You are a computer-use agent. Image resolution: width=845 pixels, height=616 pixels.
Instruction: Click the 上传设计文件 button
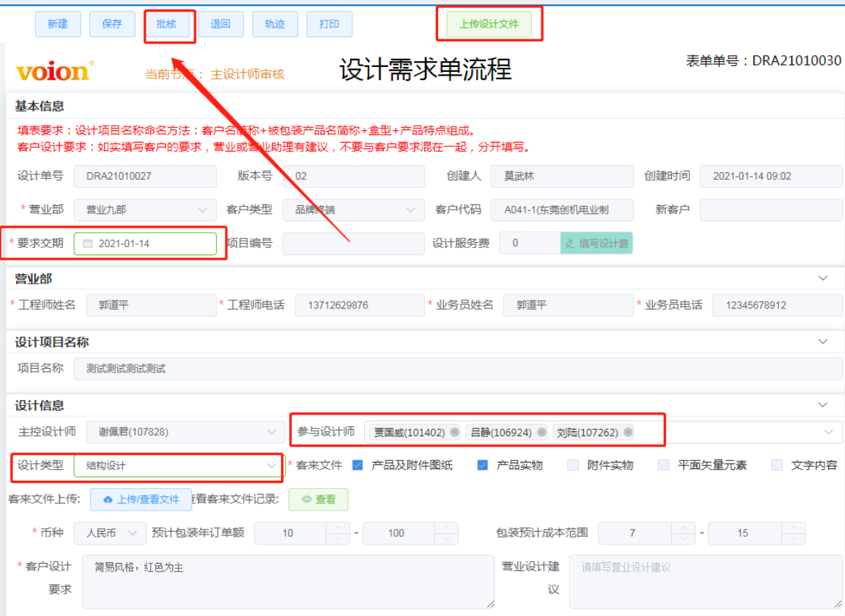(489, 24)
